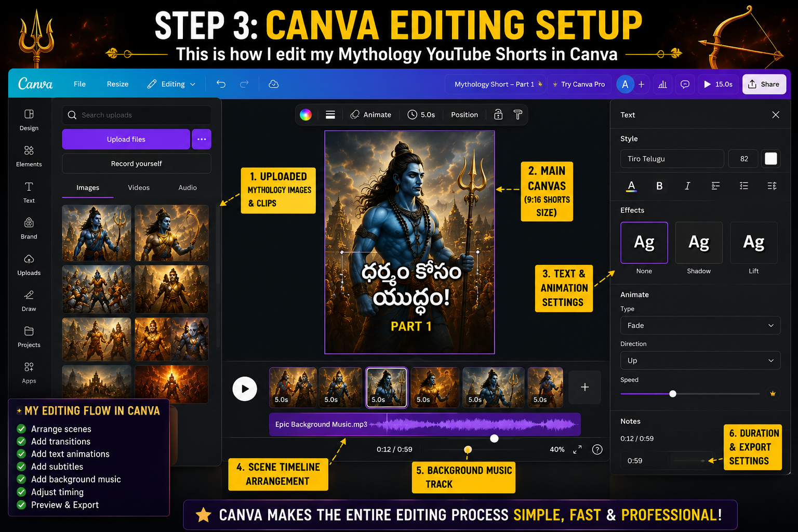The height and width of the screenshot is (532, 798).
Task: Open the help question mark icon
Action: [x=597, y=449]
